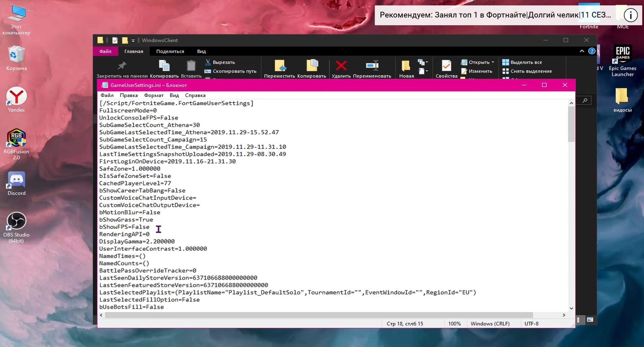Switch to the Вид tab in Explorer
This screenshot has height=347, width=644.
coord(201,52)
